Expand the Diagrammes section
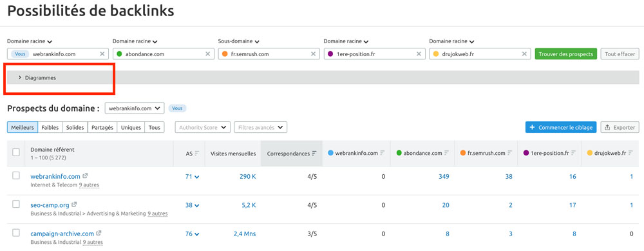 [x=37, y=77]
